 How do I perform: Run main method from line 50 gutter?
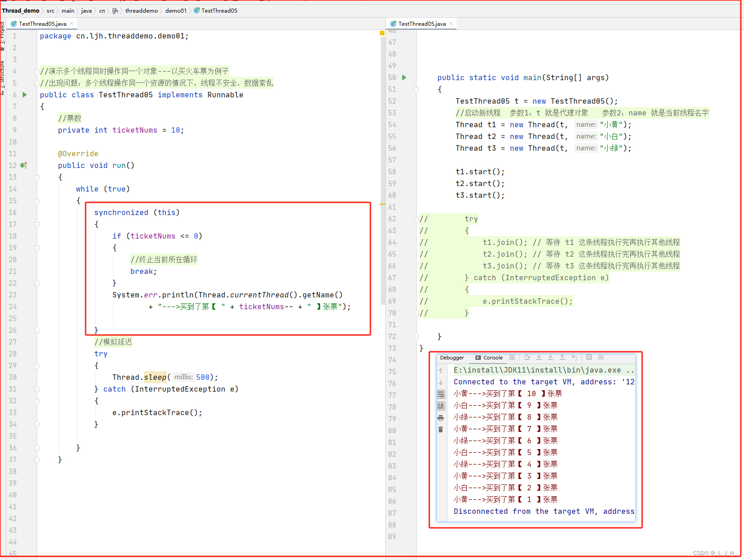(x=404, y=77)
